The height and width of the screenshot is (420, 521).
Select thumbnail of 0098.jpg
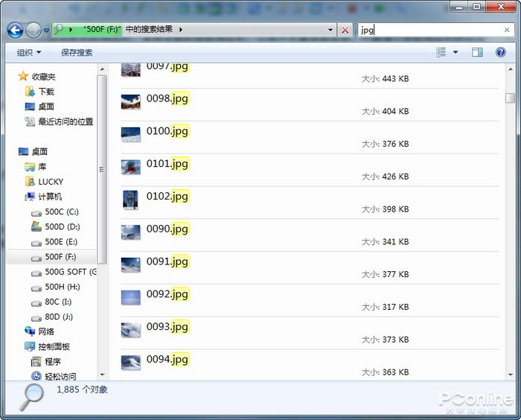coord(130,102)
